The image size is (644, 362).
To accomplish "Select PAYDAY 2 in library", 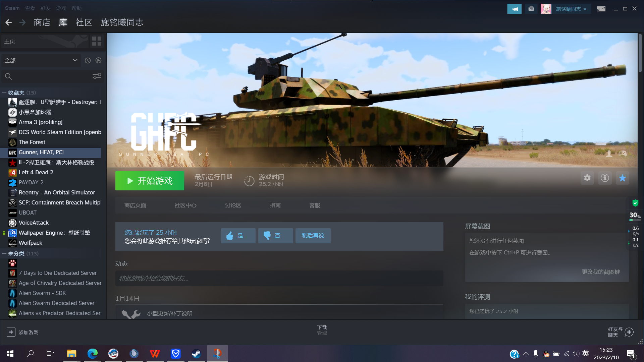I will click(51, 182).
